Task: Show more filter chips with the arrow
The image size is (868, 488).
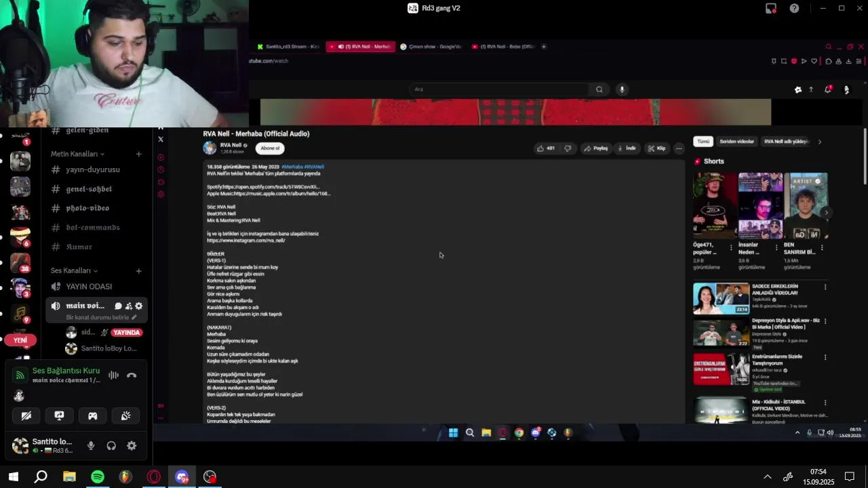Action: point(819,142)
